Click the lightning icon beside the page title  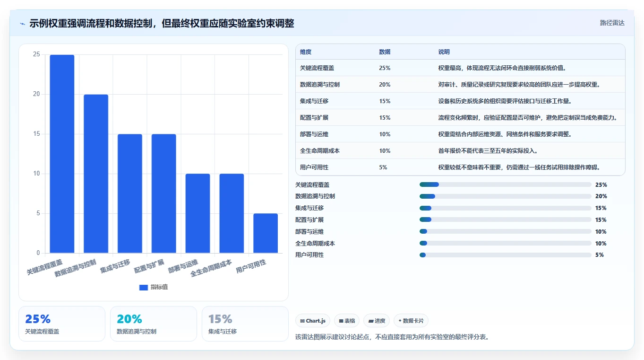[23, 24]
